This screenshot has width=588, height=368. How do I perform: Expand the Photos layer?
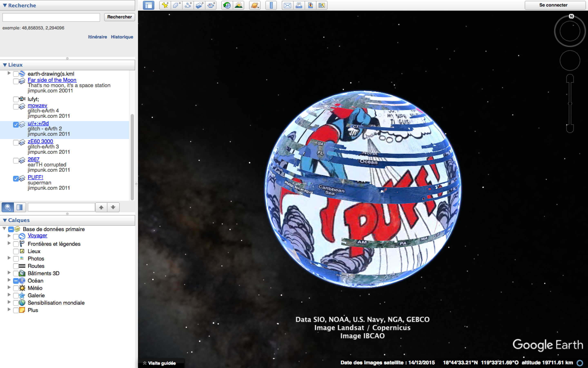tap(9, 258)
